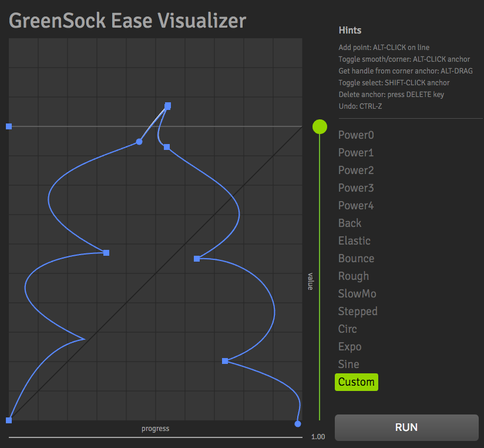Switch to the SlowMo ease

tap(356, 293)
